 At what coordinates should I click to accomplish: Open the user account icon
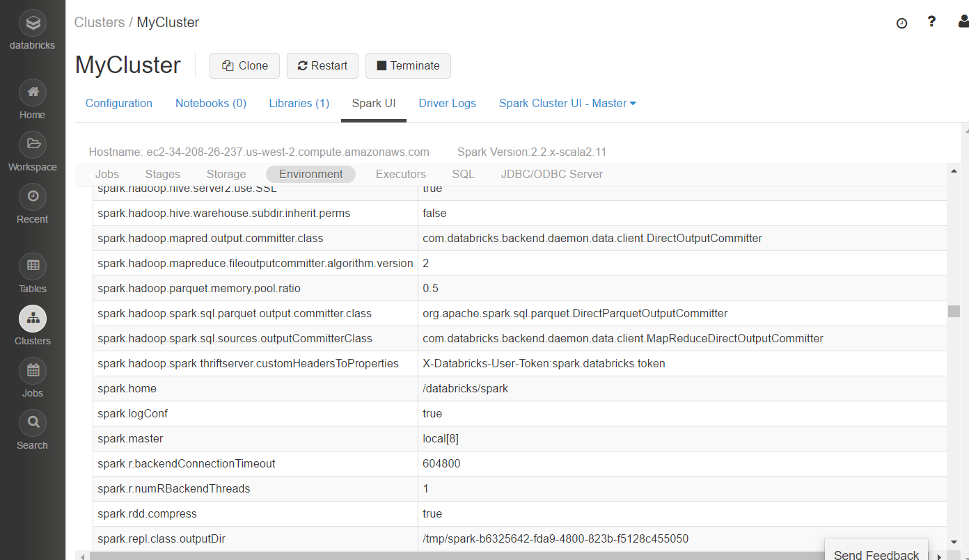click(x=963, y=22)
